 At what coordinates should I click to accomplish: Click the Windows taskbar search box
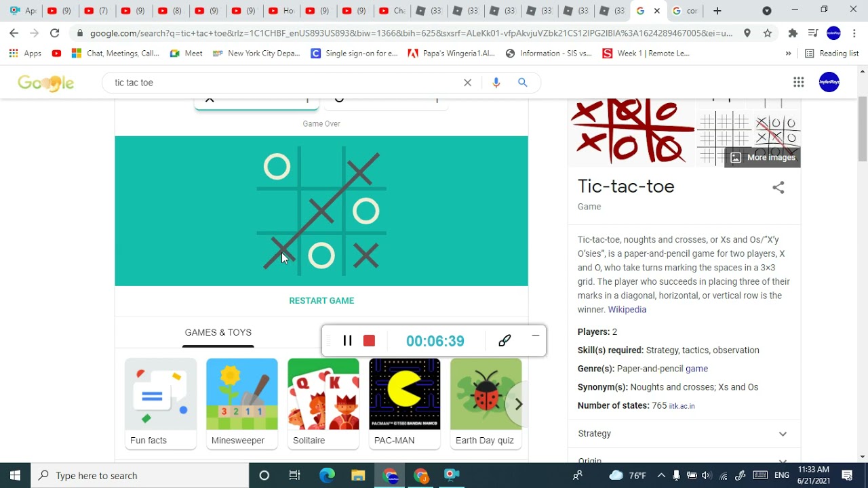coord(140,475)
